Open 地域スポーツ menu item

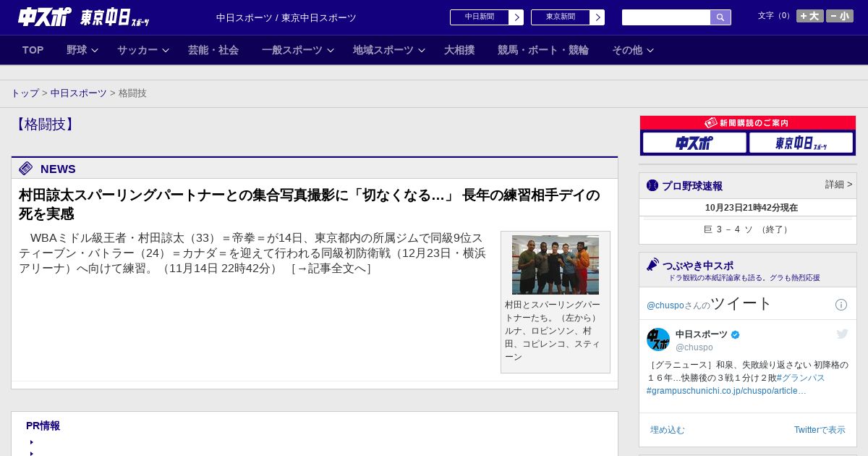coord(383,50)
